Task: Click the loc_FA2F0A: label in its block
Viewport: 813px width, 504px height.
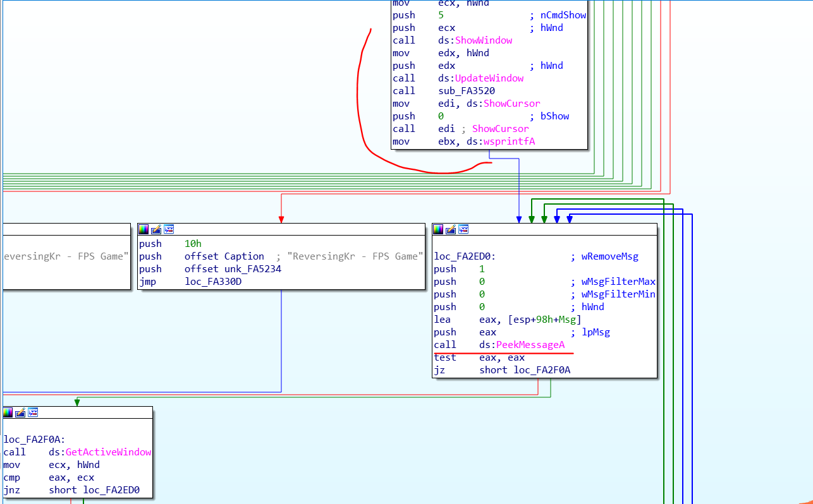Action: 34,440
